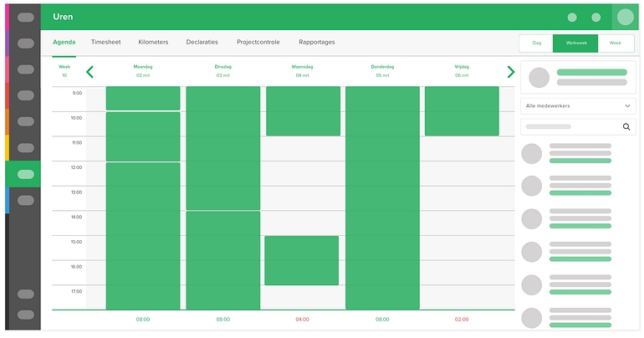
Task: Open the user avatar in top bar
Action: (x=624, y=17)
